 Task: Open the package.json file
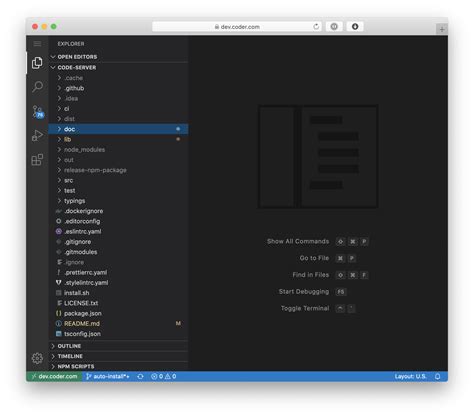pyautogui.click(x=119, y=313)
